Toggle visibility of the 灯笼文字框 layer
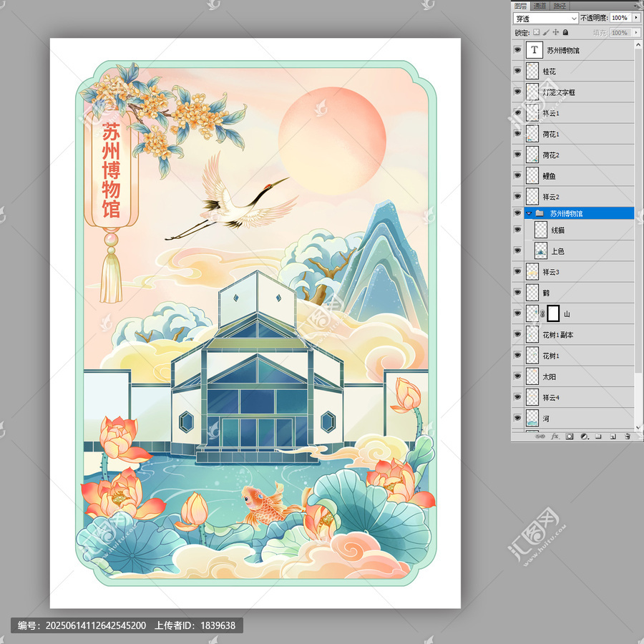The width and height of the screenshot is (644, 644). pyautogui.click(x=517, y=92)
